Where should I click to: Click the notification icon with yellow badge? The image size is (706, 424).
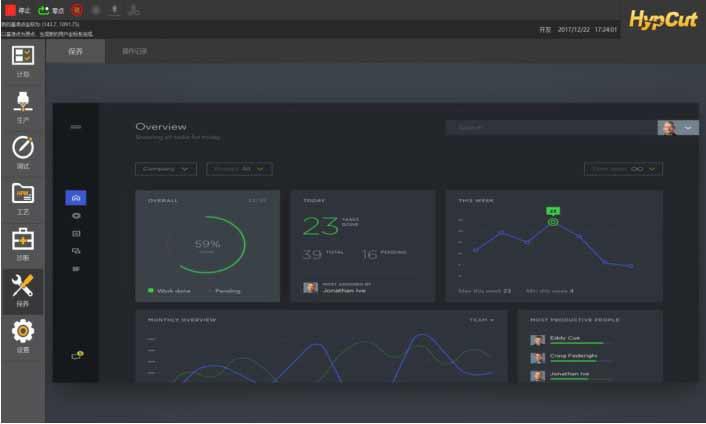coord(76,355)
